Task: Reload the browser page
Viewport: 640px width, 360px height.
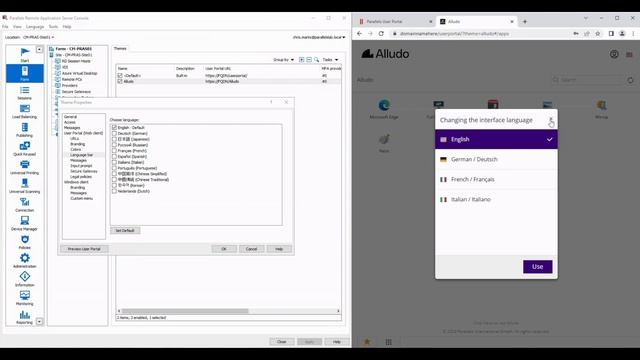Action: pos(381,33)
